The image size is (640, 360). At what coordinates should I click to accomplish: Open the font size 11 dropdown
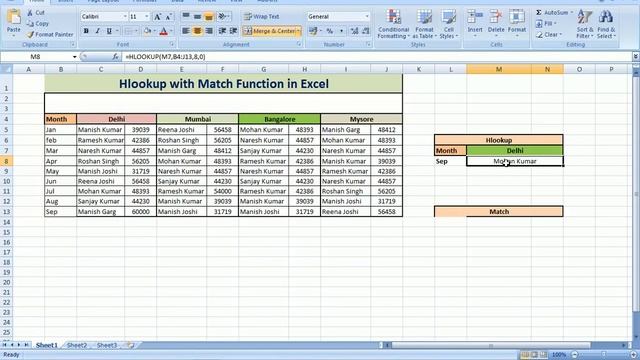147,16
